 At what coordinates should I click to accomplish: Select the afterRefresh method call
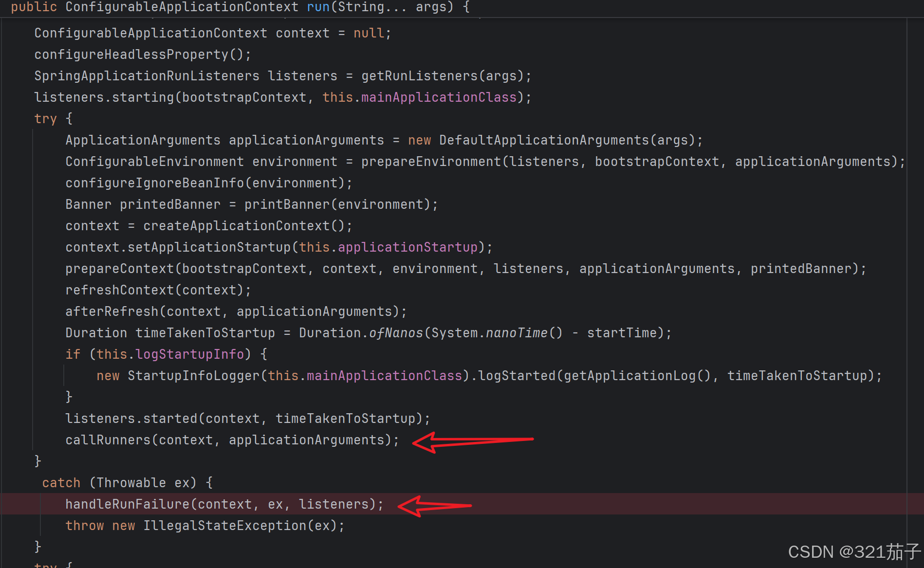tap(112, 311)
